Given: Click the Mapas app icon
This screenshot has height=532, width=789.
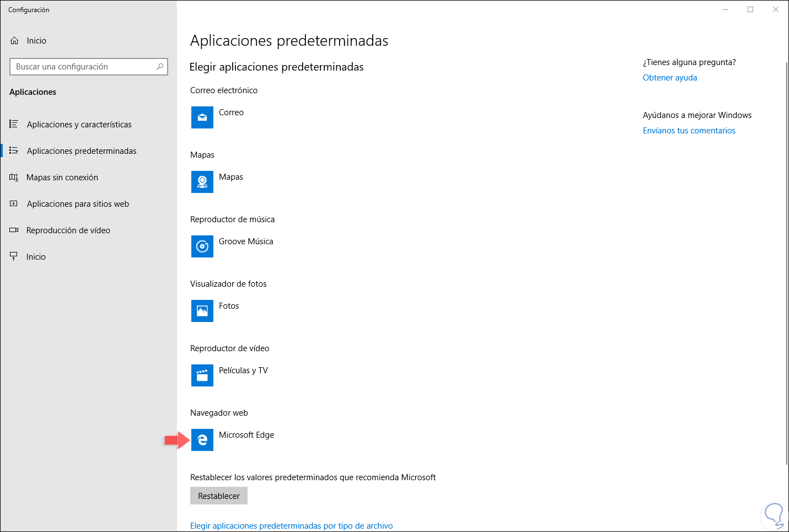Looking at the screenshot, I should coord(202,182).
